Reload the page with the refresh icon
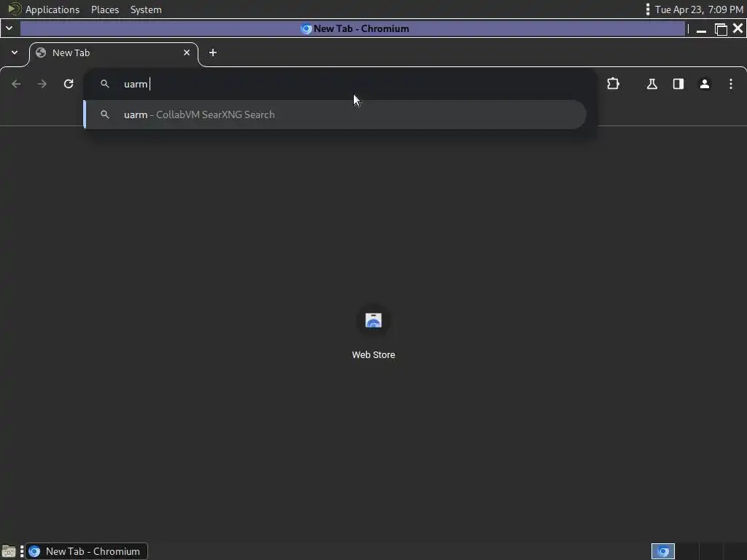This screenshot has height=560, width=747. pos(69,84)
